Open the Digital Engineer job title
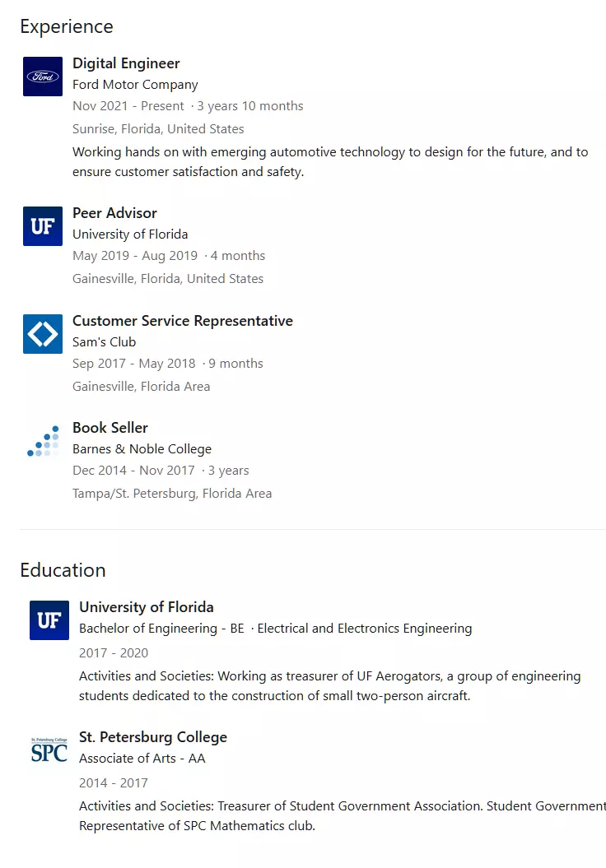Image resolution: width=606 pixels, height=868 pixels. pyautogui.click(x=126, y=63)
